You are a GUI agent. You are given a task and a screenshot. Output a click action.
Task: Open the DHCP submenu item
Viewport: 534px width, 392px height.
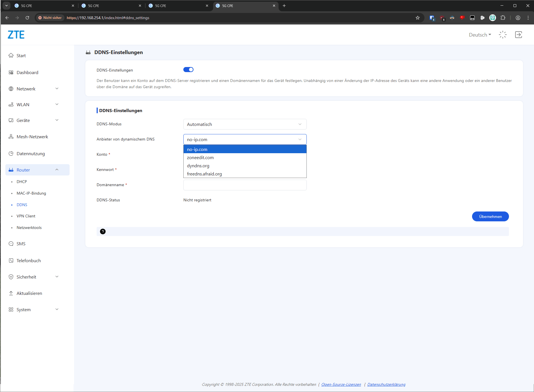22,182
